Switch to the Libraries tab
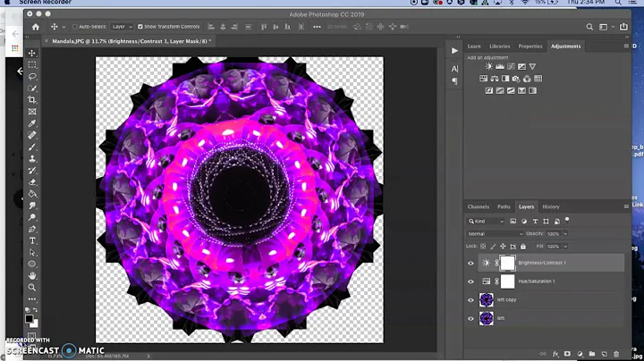644x361 pixels. [499, 46]
